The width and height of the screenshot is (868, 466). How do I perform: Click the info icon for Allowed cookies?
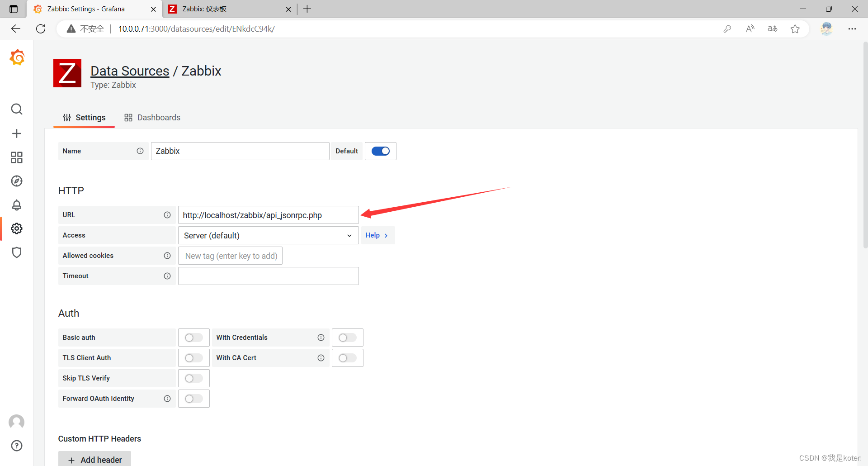click(167, 256)
